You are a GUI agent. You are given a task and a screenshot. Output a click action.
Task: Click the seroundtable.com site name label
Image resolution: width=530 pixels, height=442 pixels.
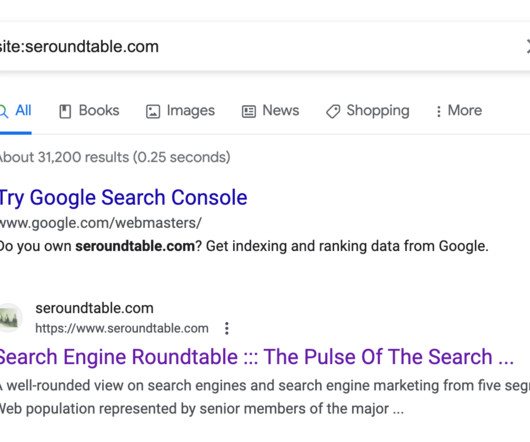point(95,308)
